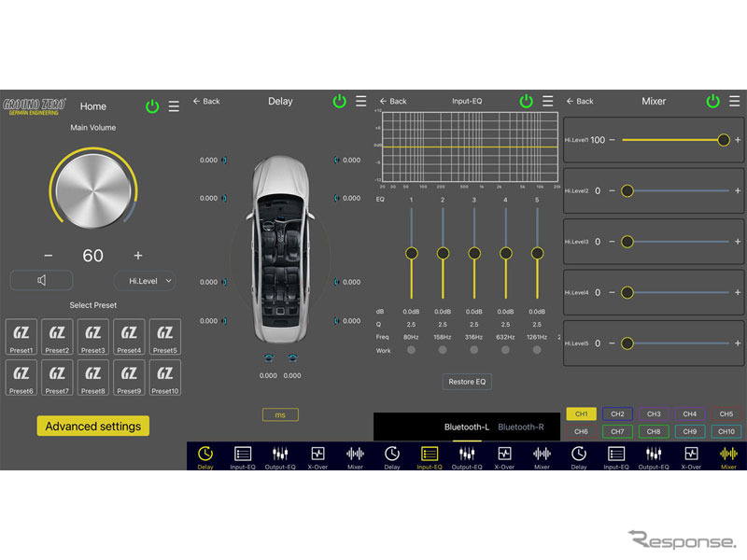Click the plus to increase Main Volume

click(x=138, y=256)
